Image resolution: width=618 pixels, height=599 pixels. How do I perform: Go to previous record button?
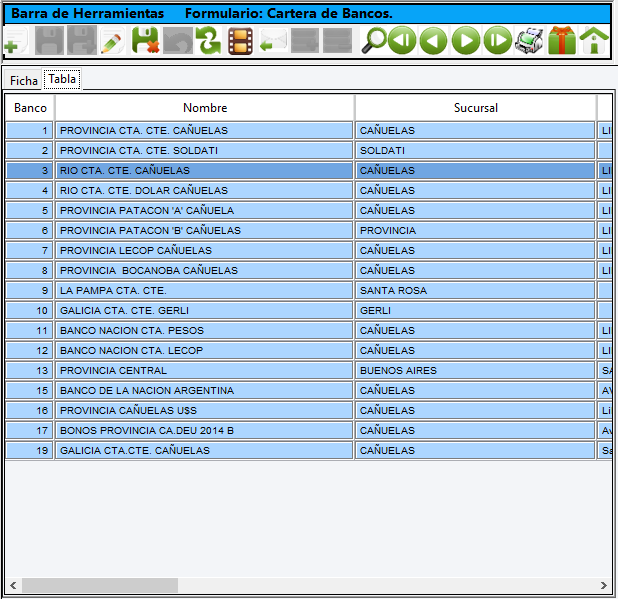[x=434, y=41]
